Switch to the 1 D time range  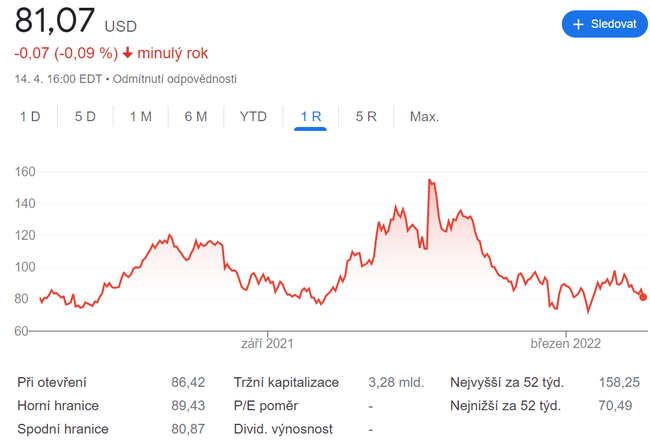(x=31, y=117)
